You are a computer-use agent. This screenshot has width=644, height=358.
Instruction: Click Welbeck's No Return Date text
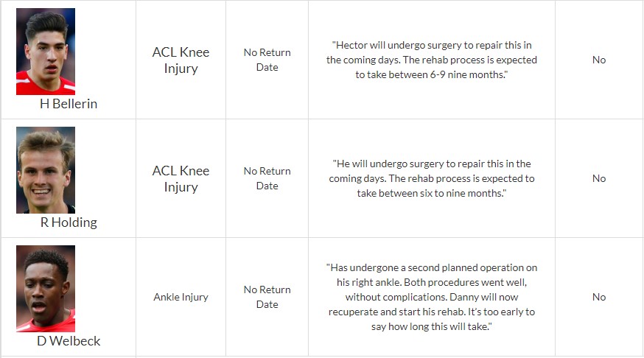point(267,298)
